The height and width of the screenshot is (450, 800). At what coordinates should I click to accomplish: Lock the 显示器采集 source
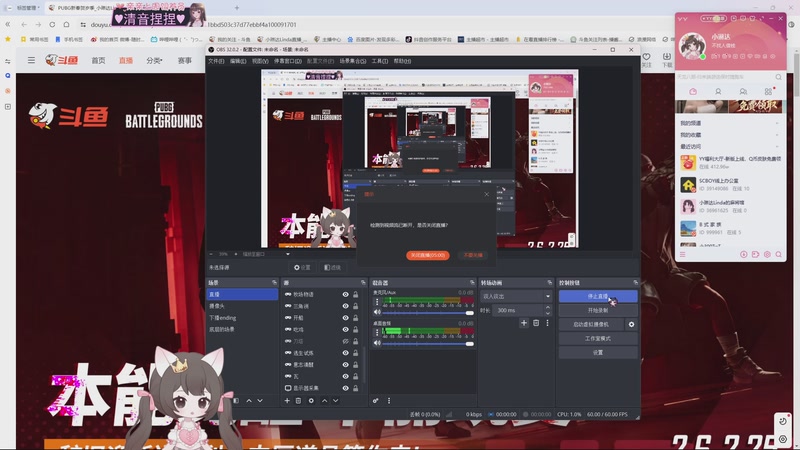pyautogui.click(x=356, y=388)
